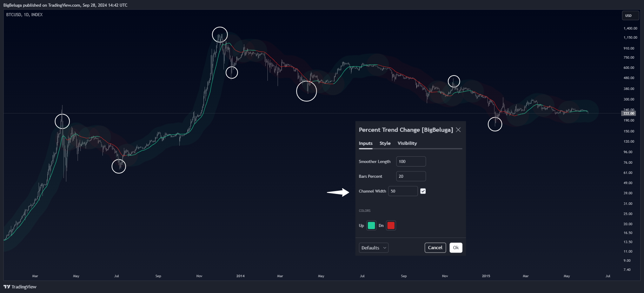Switch to the Inputs tab
This screenshot has width=644, height=293.
point(366,143)
